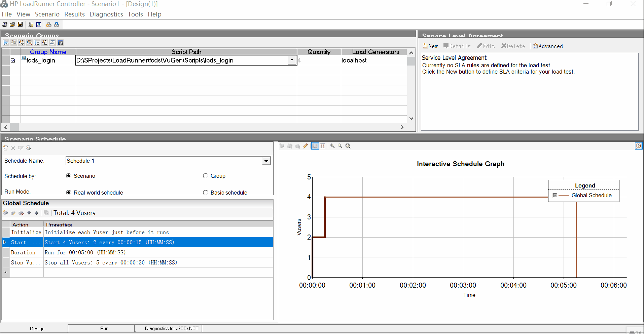Click the Zoom In magnifier on the graph toolbar

pyautogui.click(x=332, y=146)
